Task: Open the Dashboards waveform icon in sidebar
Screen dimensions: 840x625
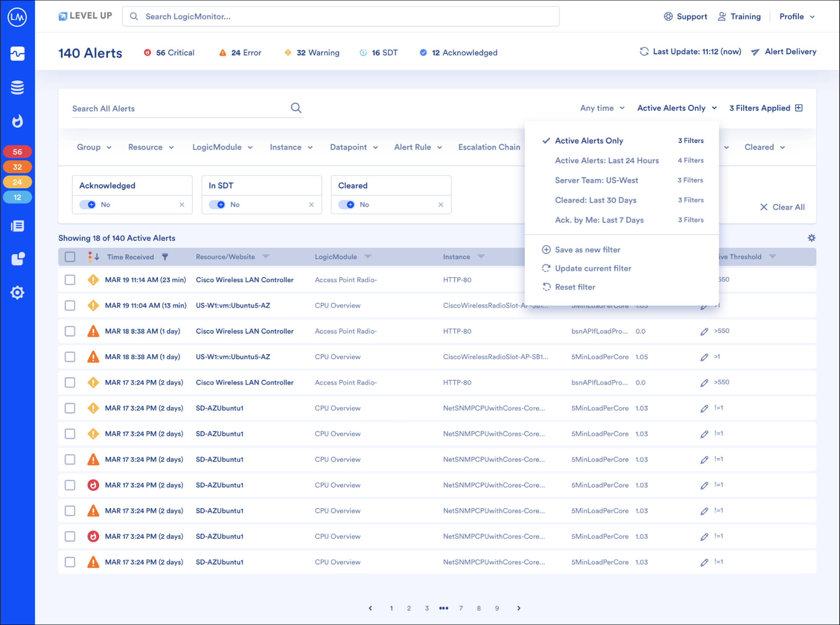Action: 17,53
